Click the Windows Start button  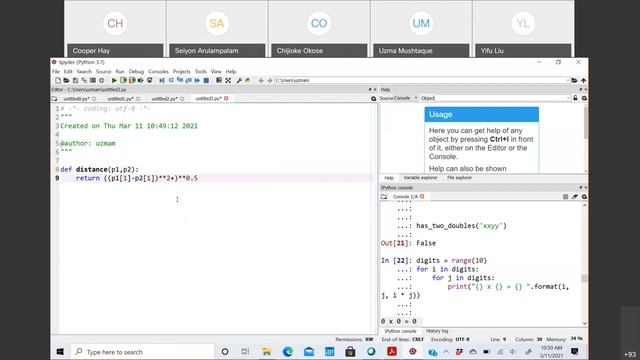pyautogui.click(x=60, y=351)
